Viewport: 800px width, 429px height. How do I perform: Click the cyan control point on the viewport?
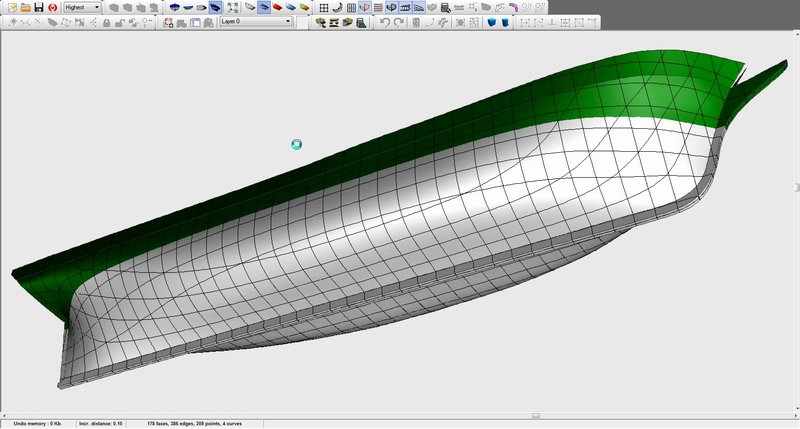click(x=297, y=145)
